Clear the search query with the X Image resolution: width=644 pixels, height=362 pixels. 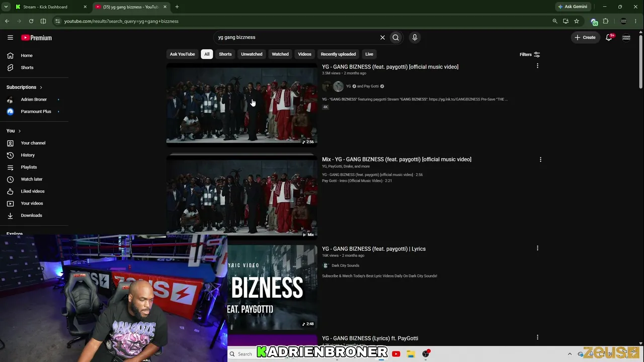(x=382, y=37)
